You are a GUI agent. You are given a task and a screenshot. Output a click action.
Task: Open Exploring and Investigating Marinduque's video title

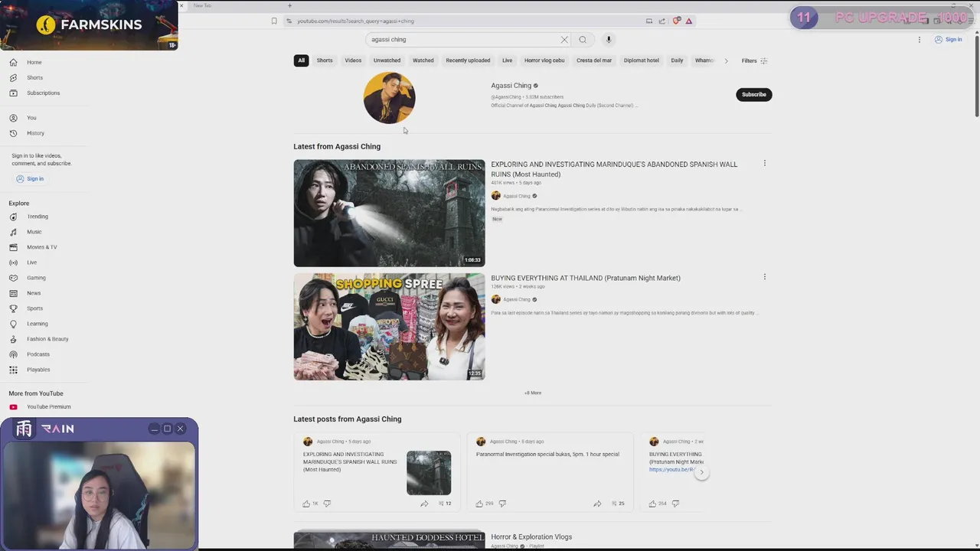(614, 169)
